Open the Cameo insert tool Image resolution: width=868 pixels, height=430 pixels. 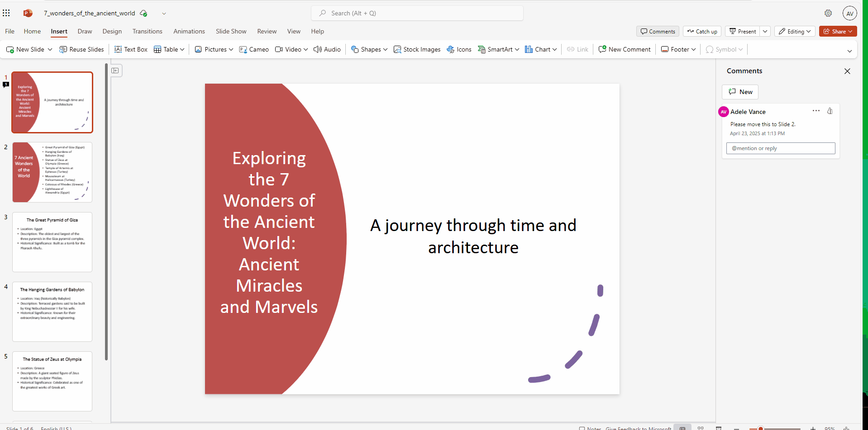253,49
